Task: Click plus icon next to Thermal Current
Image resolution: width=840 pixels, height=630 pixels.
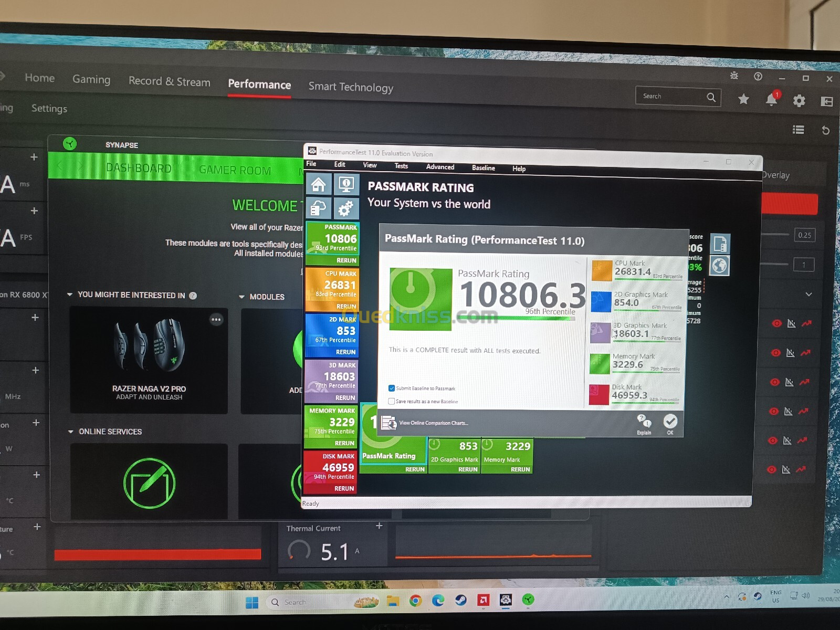Action: click(379, 526)
